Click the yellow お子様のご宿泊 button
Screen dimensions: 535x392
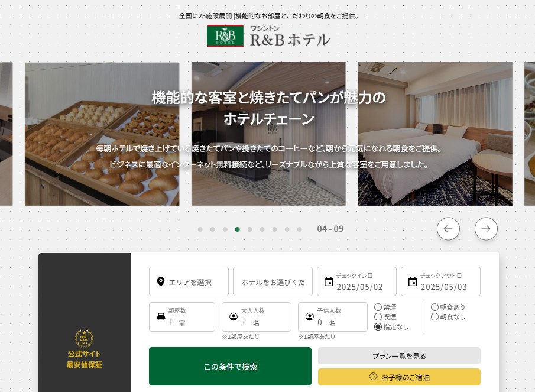coord(399,377)
